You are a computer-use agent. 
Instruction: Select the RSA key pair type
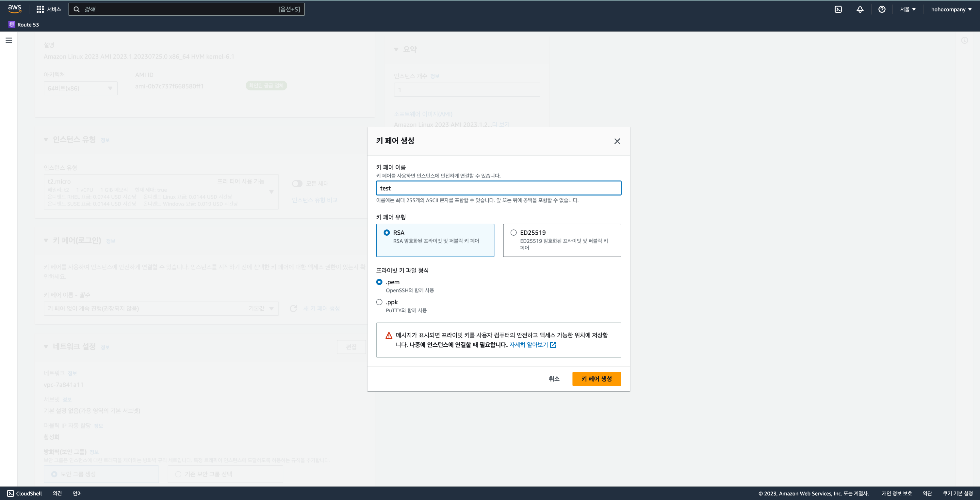tap(386, 232)
